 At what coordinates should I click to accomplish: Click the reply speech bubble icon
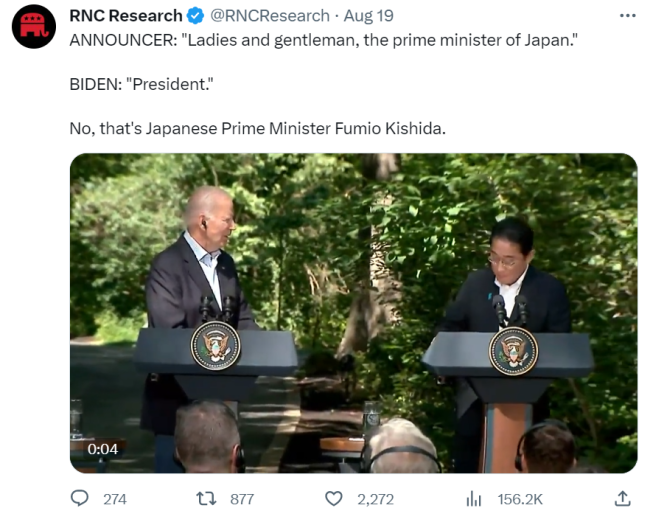click(x=80, y=498)
